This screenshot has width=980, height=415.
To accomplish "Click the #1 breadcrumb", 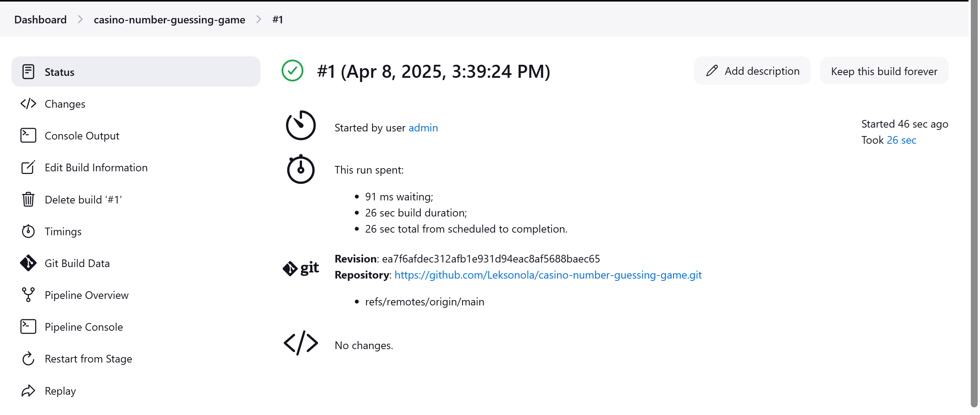I will 278,20.
